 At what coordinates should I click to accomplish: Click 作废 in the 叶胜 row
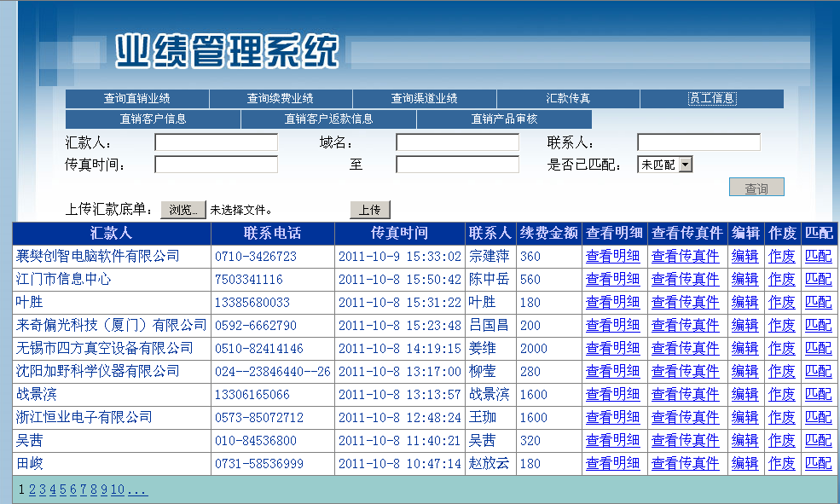click(782, 303)
